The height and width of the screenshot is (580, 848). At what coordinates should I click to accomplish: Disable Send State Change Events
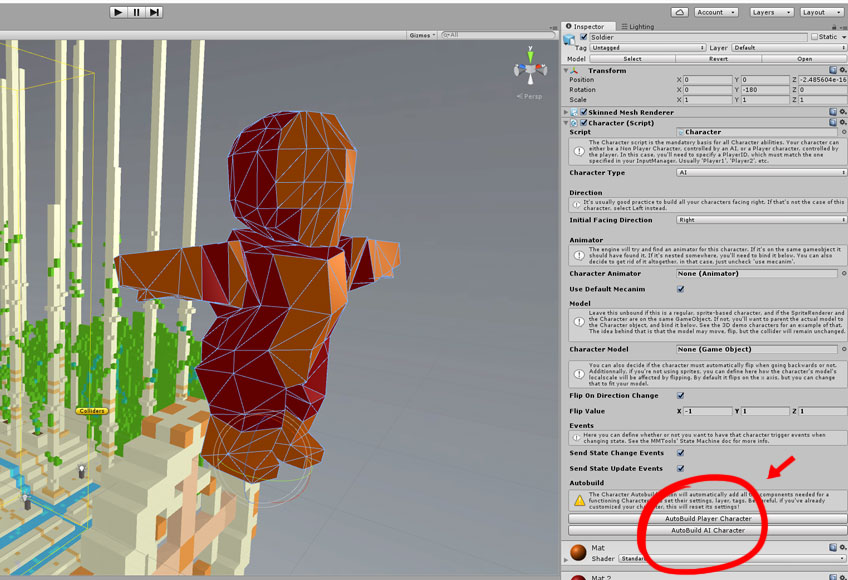pyautogui.click(x=681, y=453)
